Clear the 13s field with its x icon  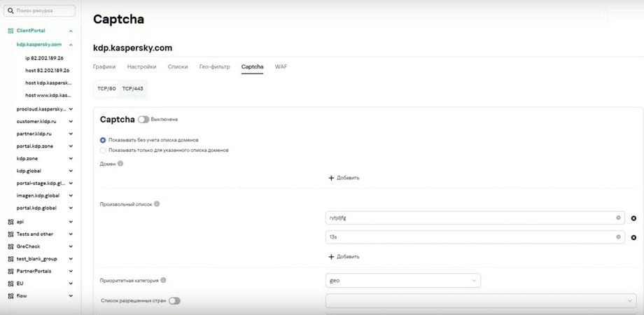pos(618,237)
